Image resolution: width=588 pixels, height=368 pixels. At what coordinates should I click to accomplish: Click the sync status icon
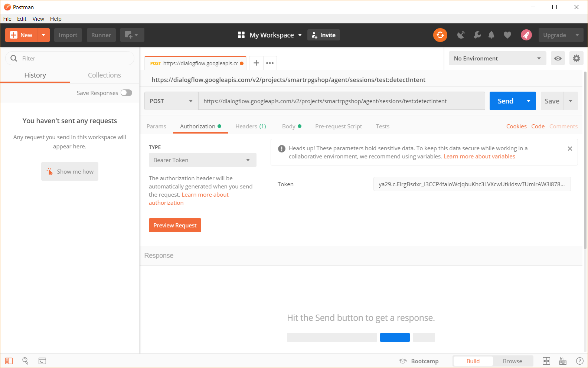click(440, 35)
